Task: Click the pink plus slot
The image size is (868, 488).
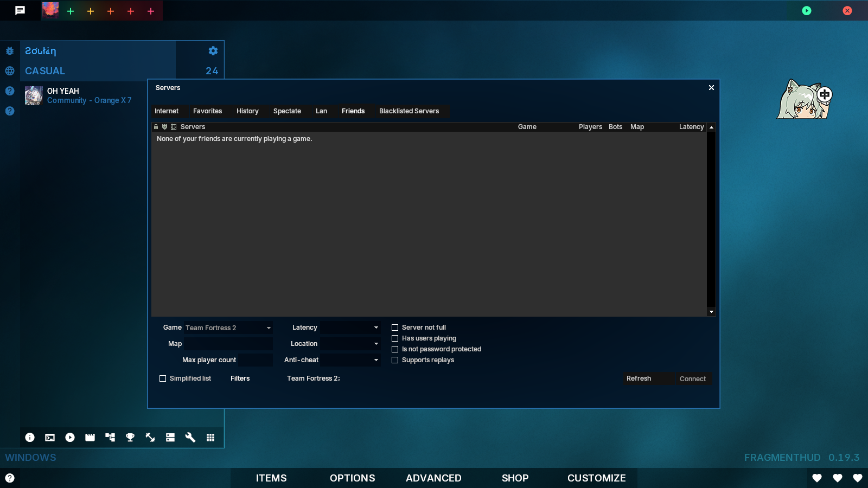Action: point(151,11)
